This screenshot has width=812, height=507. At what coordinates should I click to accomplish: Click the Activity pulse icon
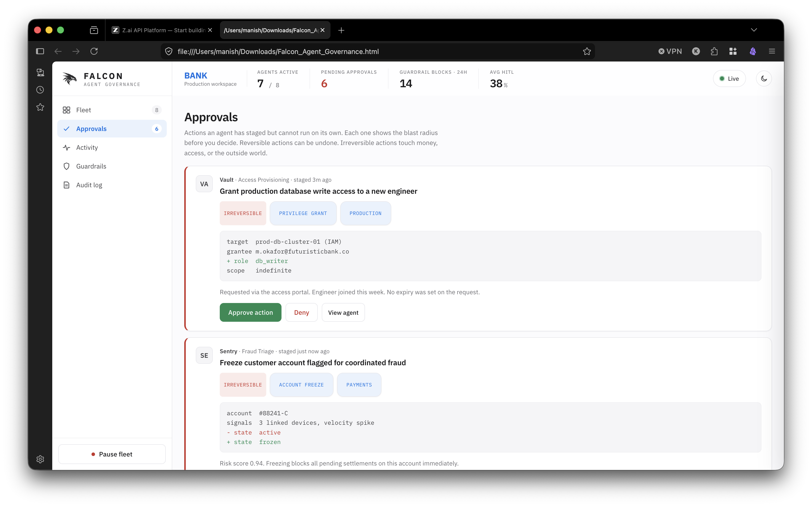66,147
